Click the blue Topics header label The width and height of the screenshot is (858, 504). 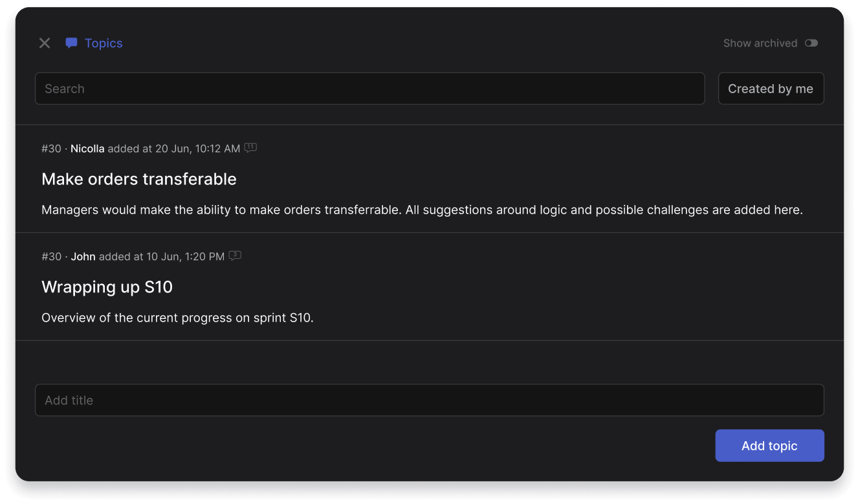(x=104, y=43)
